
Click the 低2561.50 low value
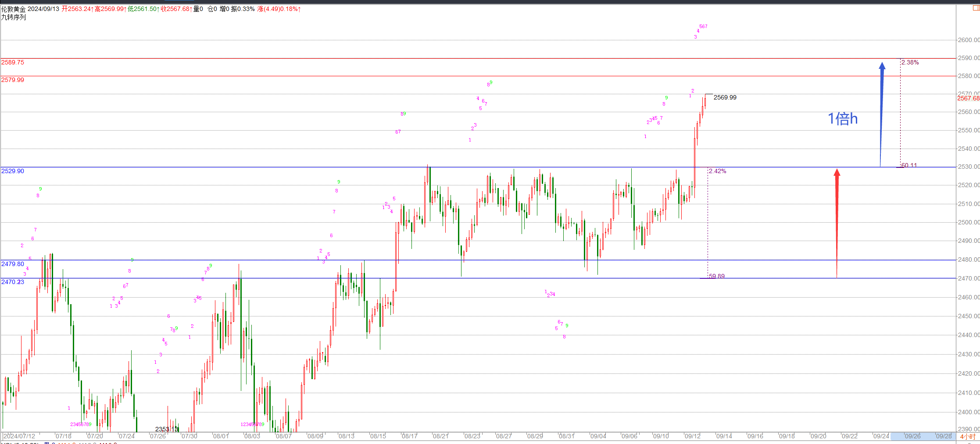pos(143,9)
